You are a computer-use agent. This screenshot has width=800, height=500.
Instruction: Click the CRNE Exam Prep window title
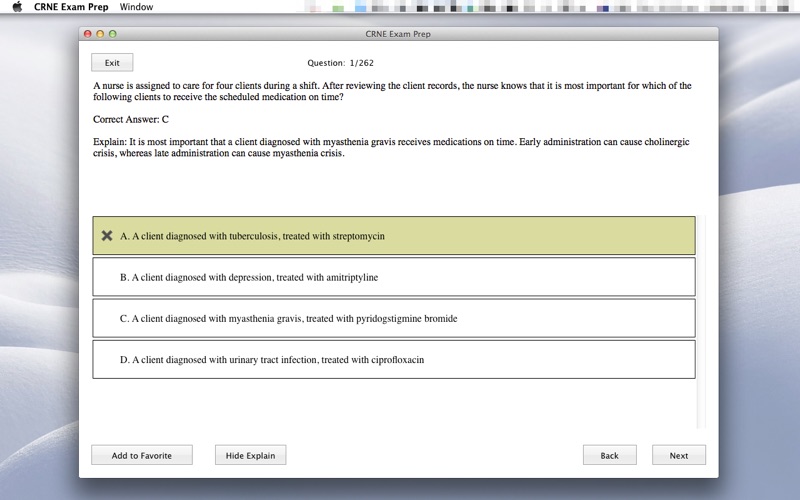pyautogui.click(x=398, y=34)
